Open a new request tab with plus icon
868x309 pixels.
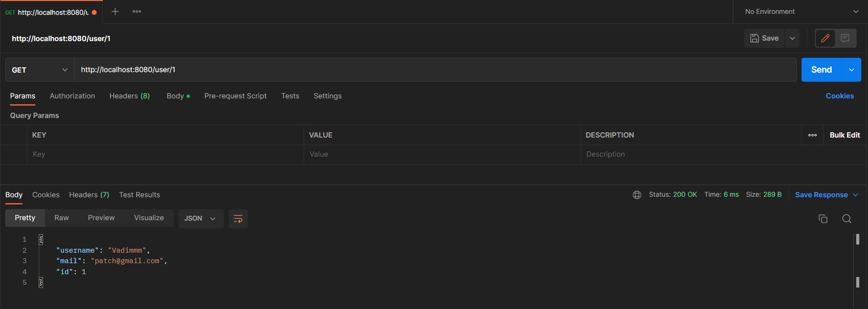115,11
